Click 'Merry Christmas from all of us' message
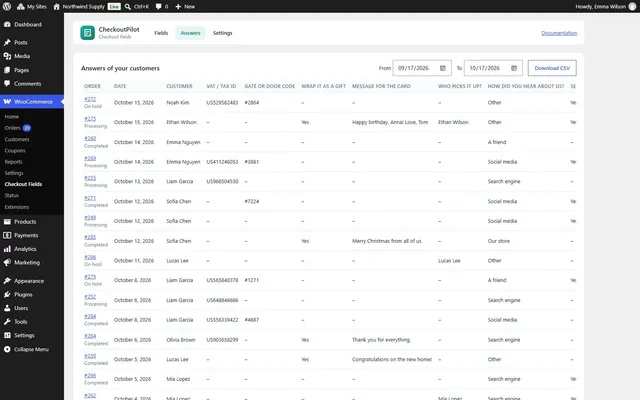Image resolution: width=640 pixels, height=400 pixels. coord(387,241)
